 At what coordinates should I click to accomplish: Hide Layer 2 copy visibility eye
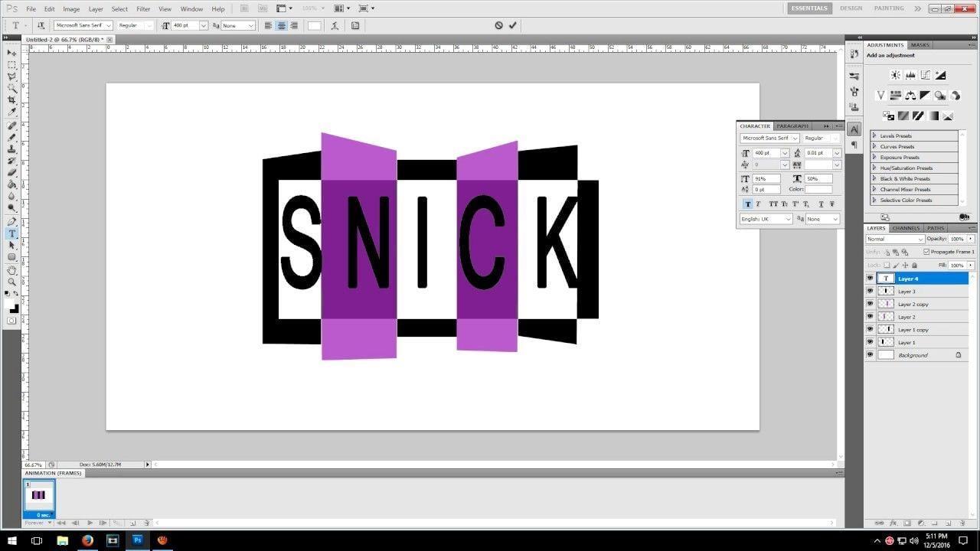point(870,304)
